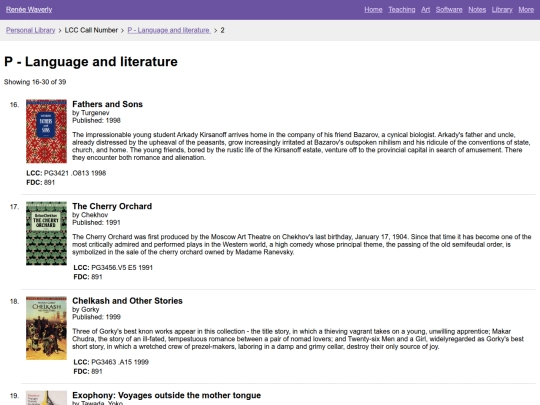Open the Renée Waverly site title link
Screen dimensions: 540x405
pyautogui.click(x=29, y=10)
